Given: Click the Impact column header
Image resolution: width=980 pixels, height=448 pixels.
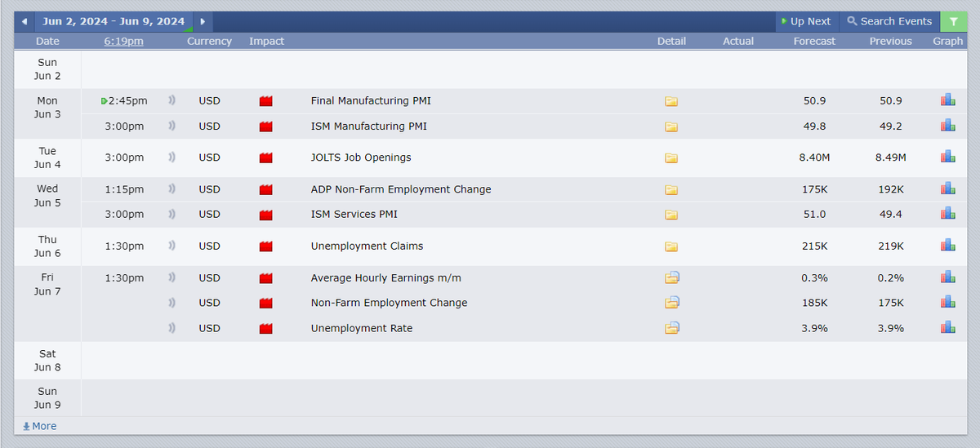Looking at the screenshot, I should tap(267, 41).
